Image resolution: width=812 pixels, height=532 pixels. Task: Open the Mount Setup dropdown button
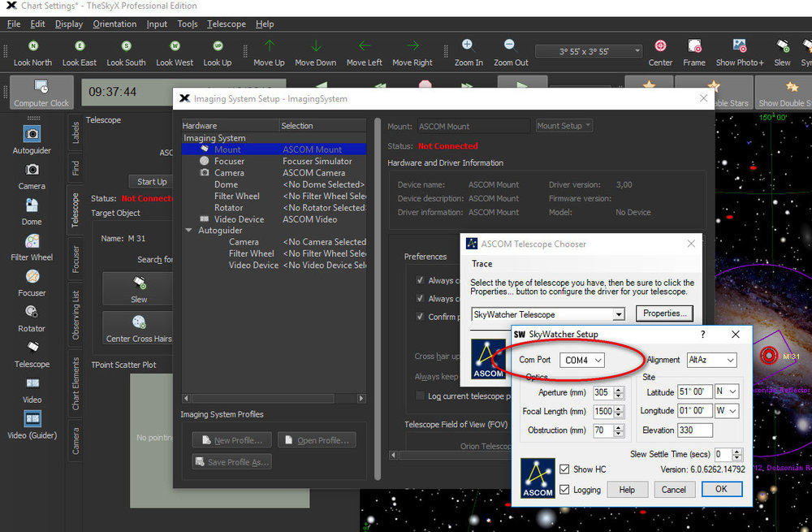564,126
